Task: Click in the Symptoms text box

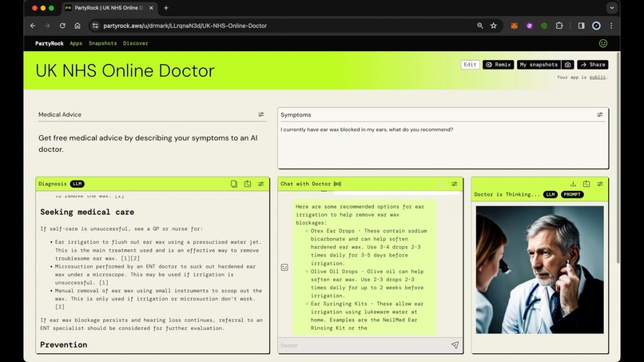Action: [x=443, y=145]
